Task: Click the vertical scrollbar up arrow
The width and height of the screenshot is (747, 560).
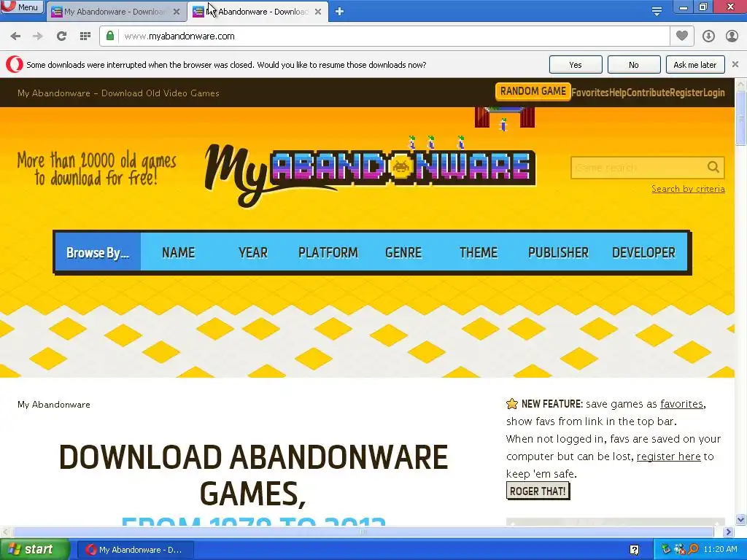Action: [741, 85]
